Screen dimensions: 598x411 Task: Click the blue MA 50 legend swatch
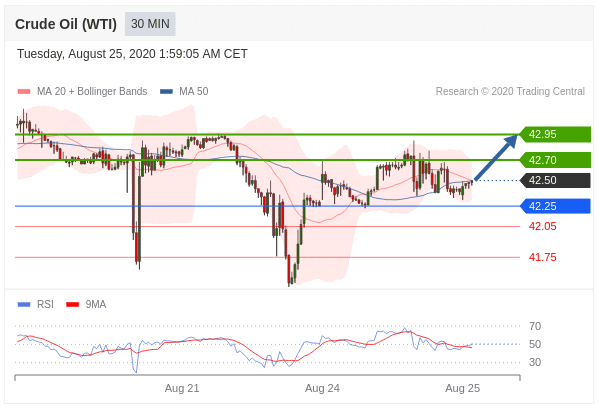coord(166,92)
